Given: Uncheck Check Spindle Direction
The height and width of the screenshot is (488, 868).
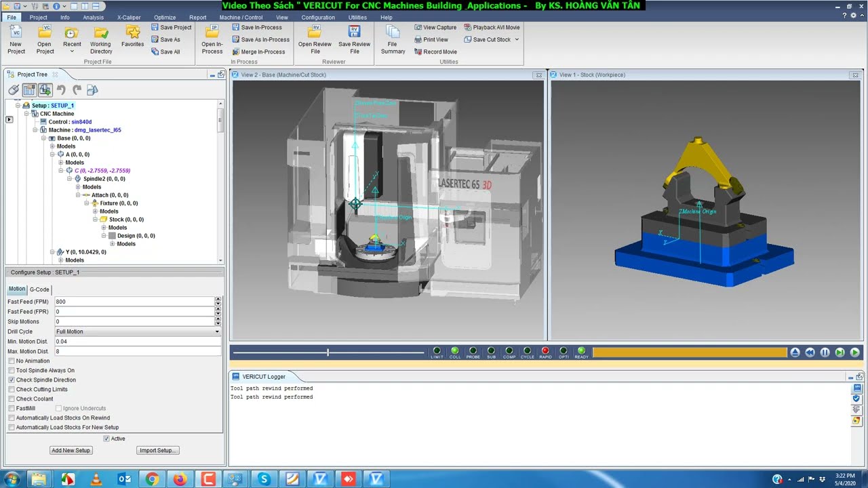Looking at the screenshot, I should 12,380.
